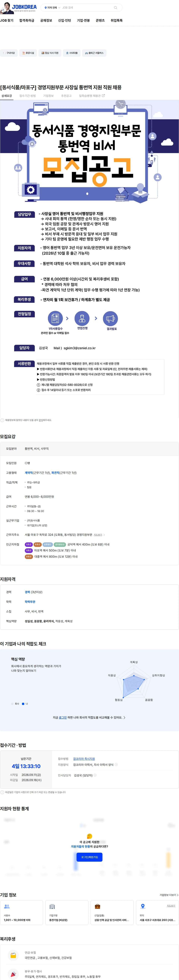This screenshot has height=980, width=179.
Task: Click the info icon beside 자사 이력서 양식
Action: point(116,764)
